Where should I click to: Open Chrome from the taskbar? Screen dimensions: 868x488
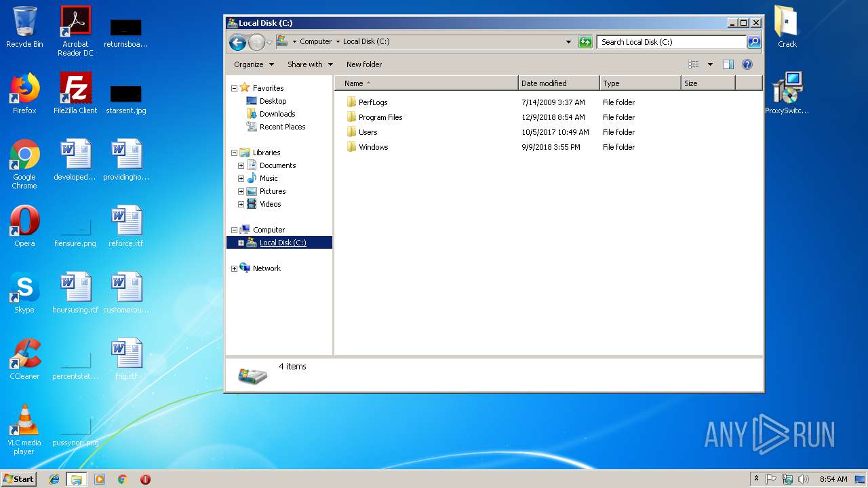point(123,479)
